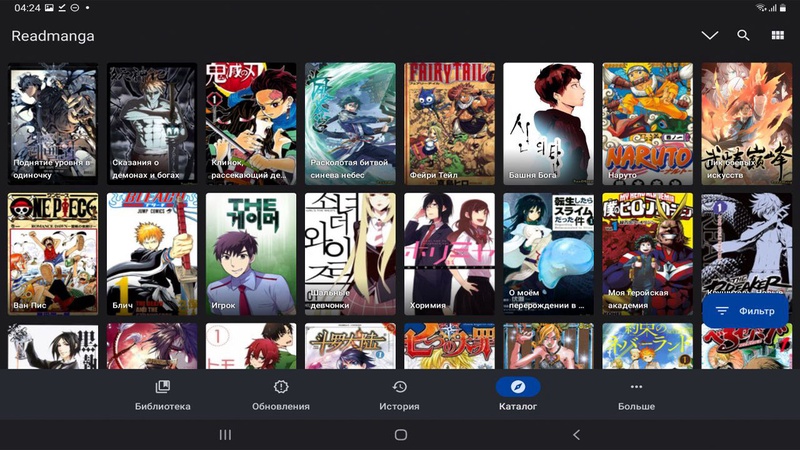This screenshot has height=450, width=800.
Task: Switch display mode via grid icon
Action: [x=777, y=35]
